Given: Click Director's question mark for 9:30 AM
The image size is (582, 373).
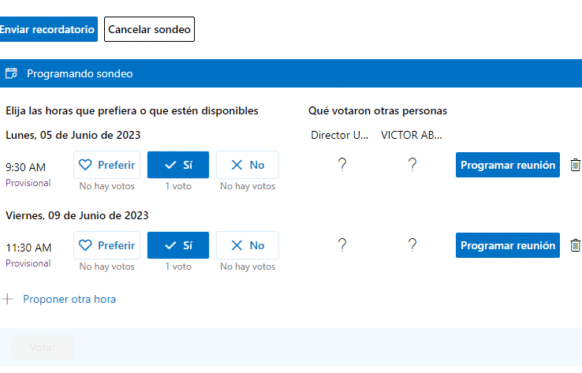Looking at the screenshot, I should coord(342,164).
